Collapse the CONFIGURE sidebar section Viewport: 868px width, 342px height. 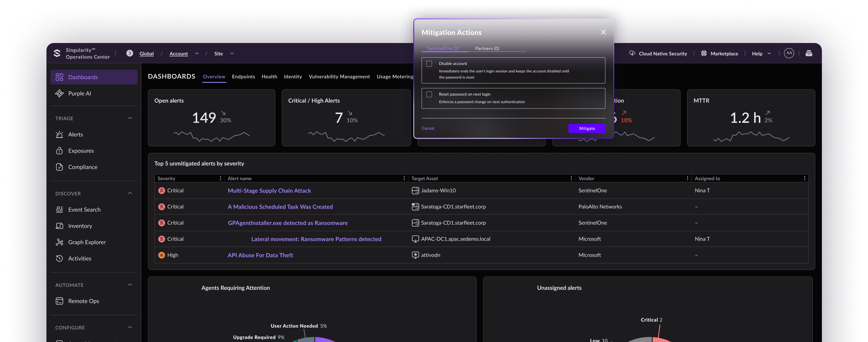point(130,327)
